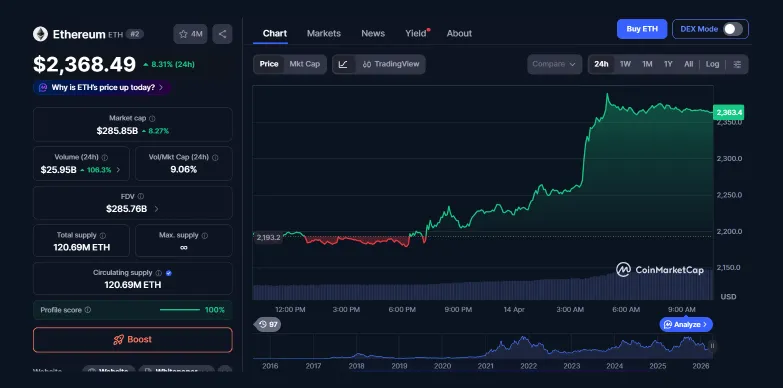Click the Buy ETH button

(642, 29)
